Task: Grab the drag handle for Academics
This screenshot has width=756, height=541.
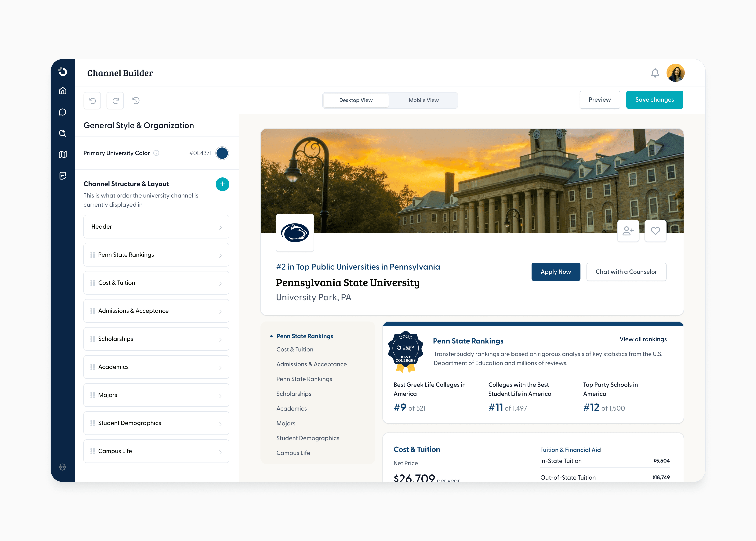Action: [x=93, y=367]
